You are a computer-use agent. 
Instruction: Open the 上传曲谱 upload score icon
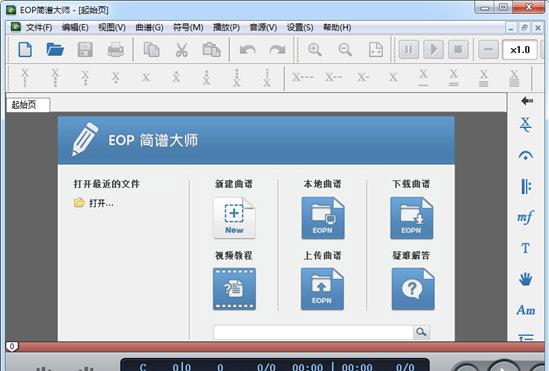click(x=322, y=289)
